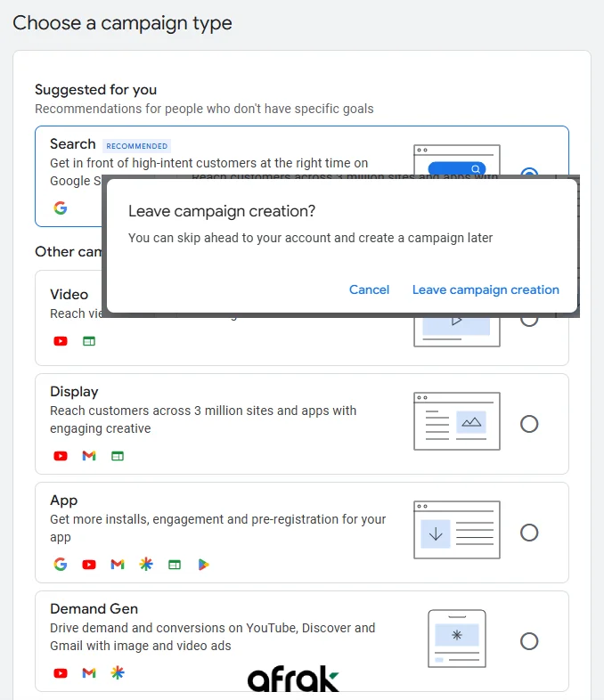Choose the Demand Gen radio button
The height and width of the screenshot is (700, 604).
point(529,641)
